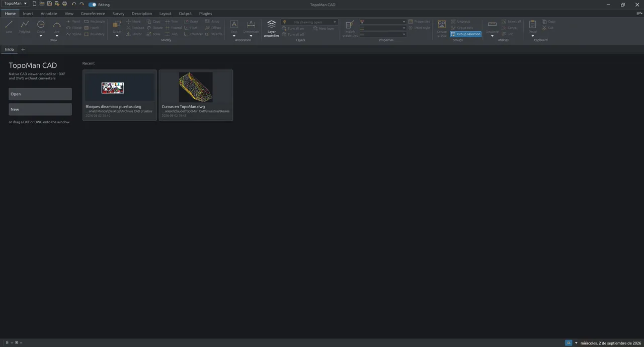This screenshot has height=347, width=644.
Task: Select the Ellipse tool
Action: [x=74, y=28]
